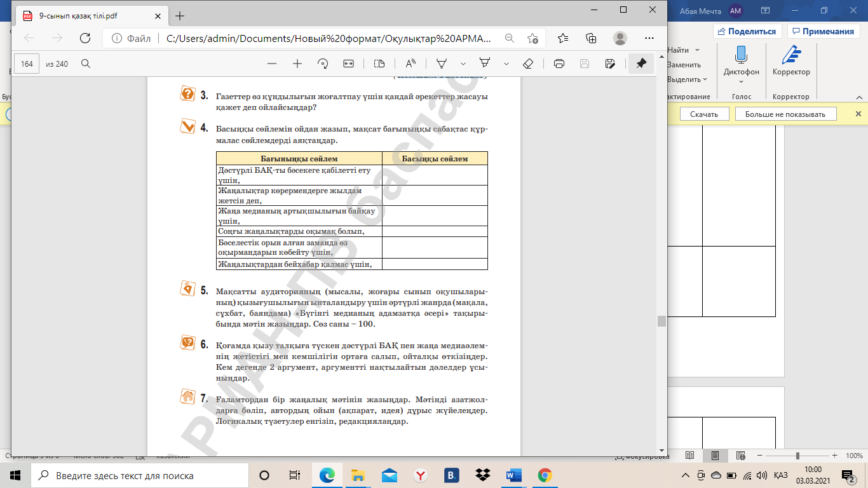Open File Explorer from the taskbar
The image size is (868, 488).
tap(358, 475)
